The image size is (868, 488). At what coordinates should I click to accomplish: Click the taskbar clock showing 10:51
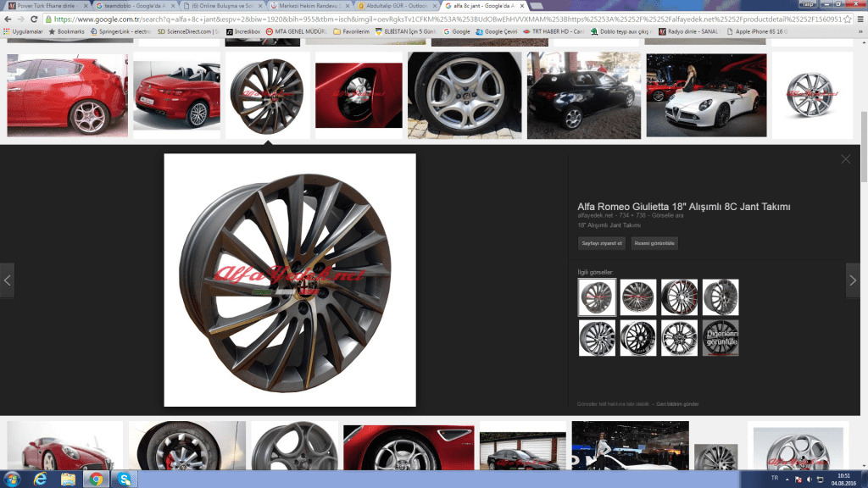click(843, 480)
